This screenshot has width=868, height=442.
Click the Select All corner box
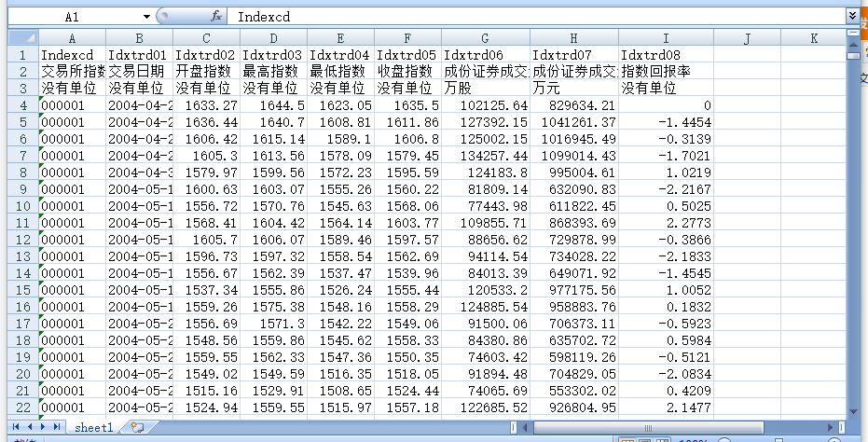click(23, 37)
